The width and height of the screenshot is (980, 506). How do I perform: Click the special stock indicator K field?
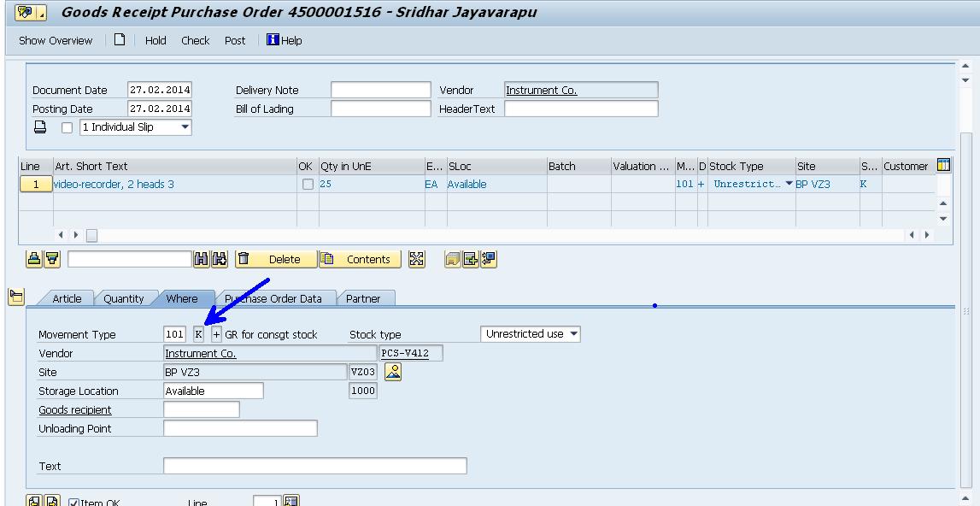[x=198, y=334]
